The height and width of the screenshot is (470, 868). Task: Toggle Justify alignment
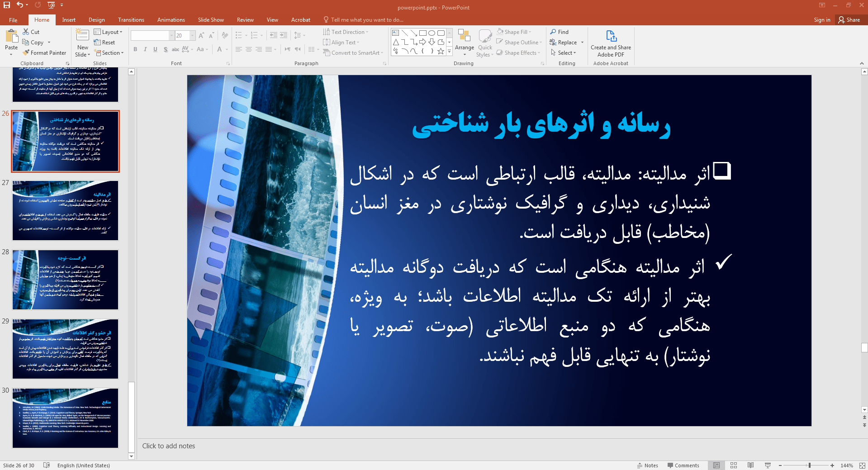pos(269,49)
